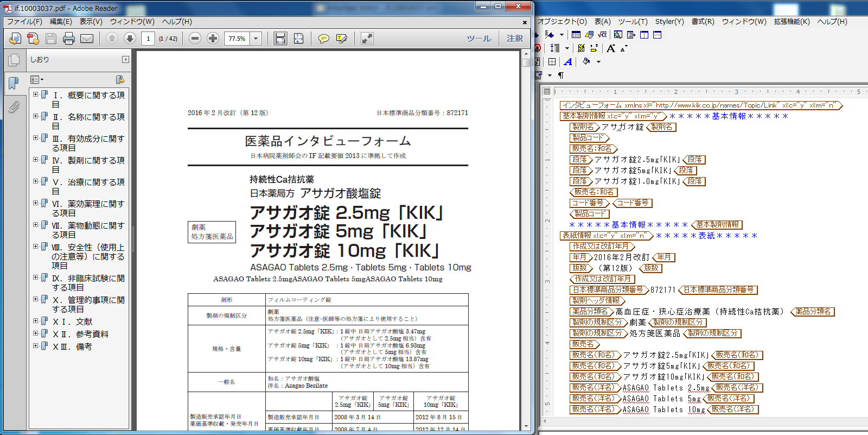Click the save file floppy icon

point(51,39)
